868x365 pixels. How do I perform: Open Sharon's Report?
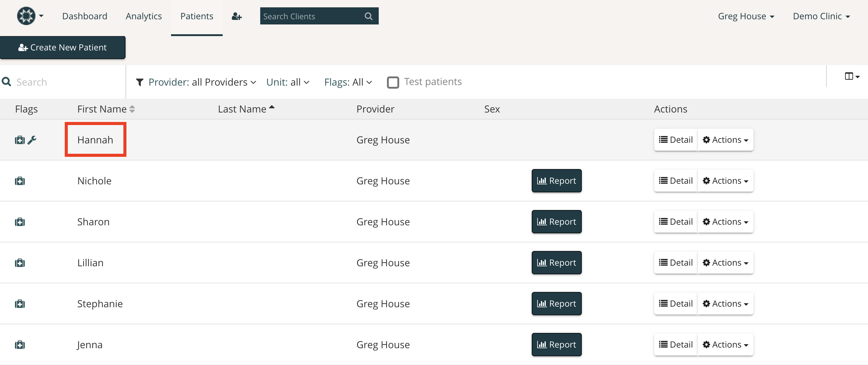(556, 222)
